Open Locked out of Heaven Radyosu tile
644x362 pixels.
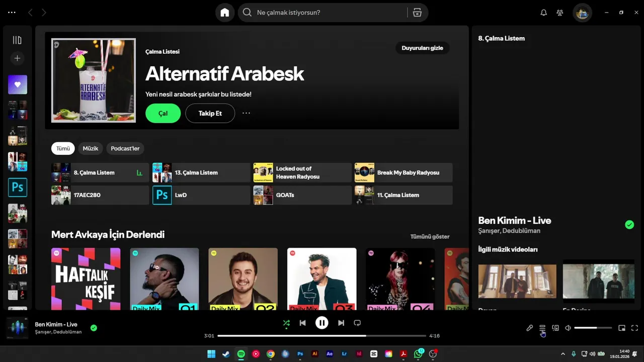pos(302,172)
